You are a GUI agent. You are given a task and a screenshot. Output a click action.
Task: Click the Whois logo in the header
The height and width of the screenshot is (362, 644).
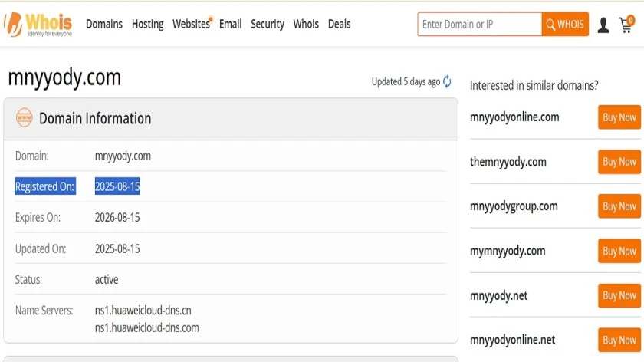38,24
